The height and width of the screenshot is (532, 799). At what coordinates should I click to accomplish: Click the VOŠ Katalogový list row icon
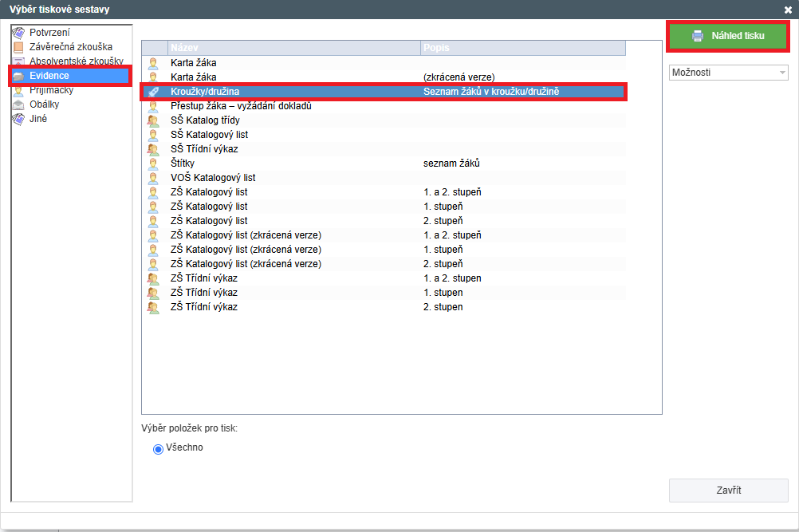[x=153, y=178]
